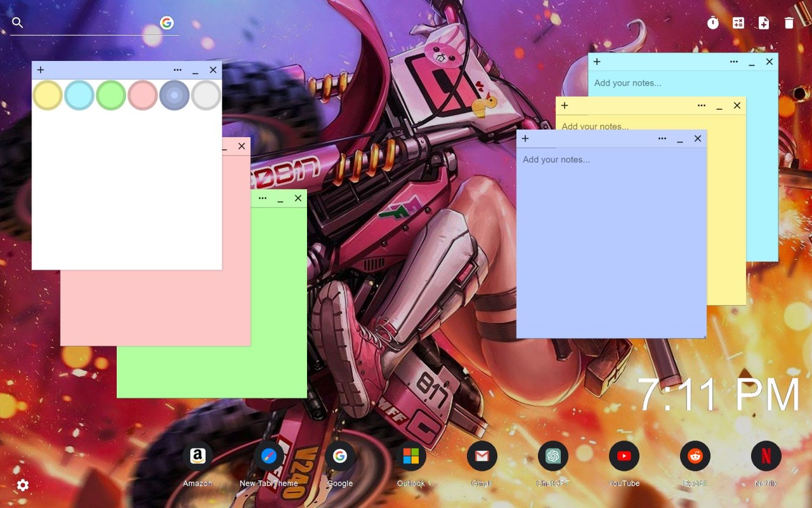Click plus on the periwinkle blue note

tap(525, 138)
